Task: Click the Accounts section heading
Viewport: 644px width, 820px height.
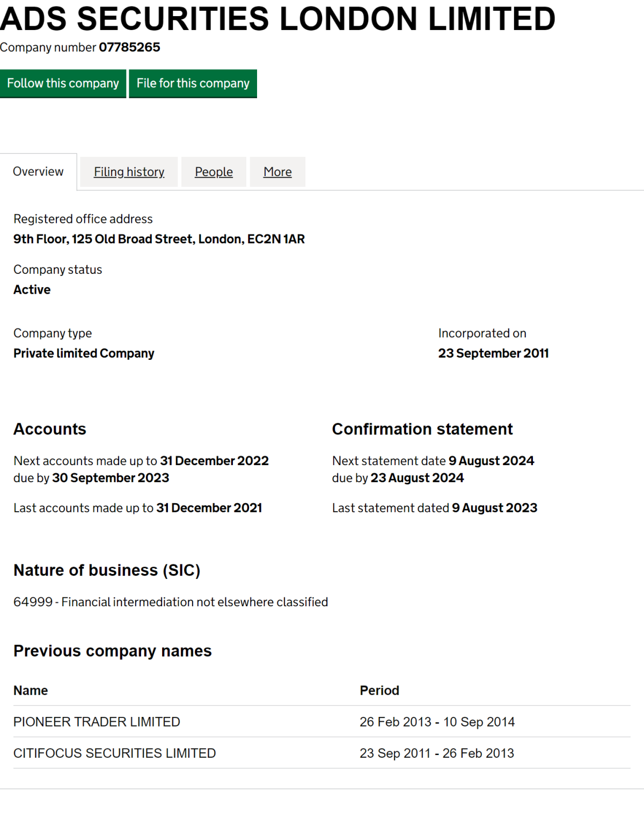Action: [50, 429]
